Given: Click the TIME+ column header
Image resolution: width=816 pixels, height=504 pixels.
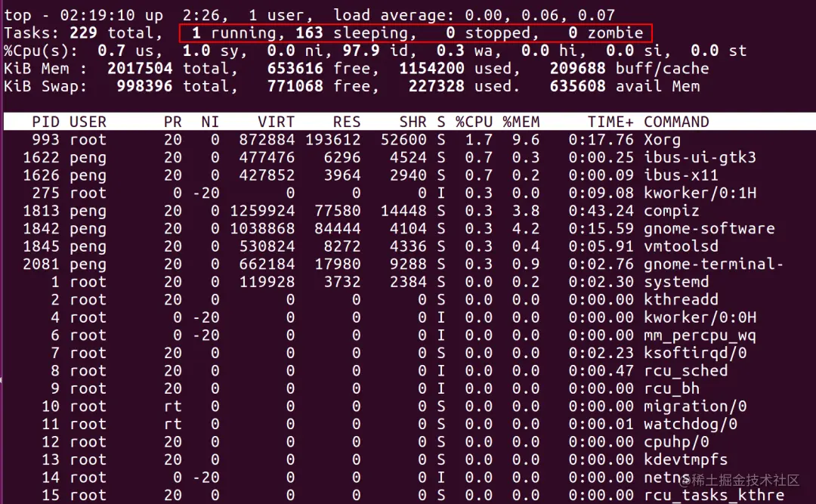Looking at the screenshot, I should (x=610, y=122).
